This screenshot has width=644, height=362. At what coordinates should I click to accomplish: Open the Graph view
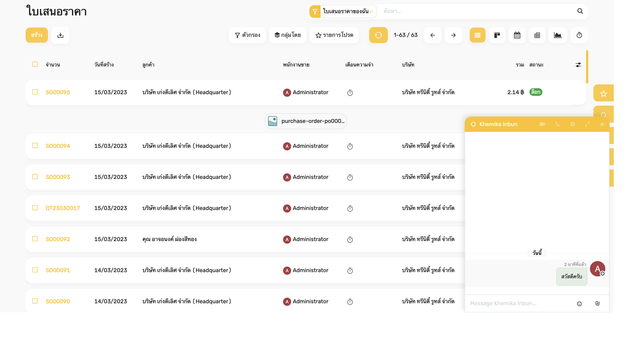[557, 35]
